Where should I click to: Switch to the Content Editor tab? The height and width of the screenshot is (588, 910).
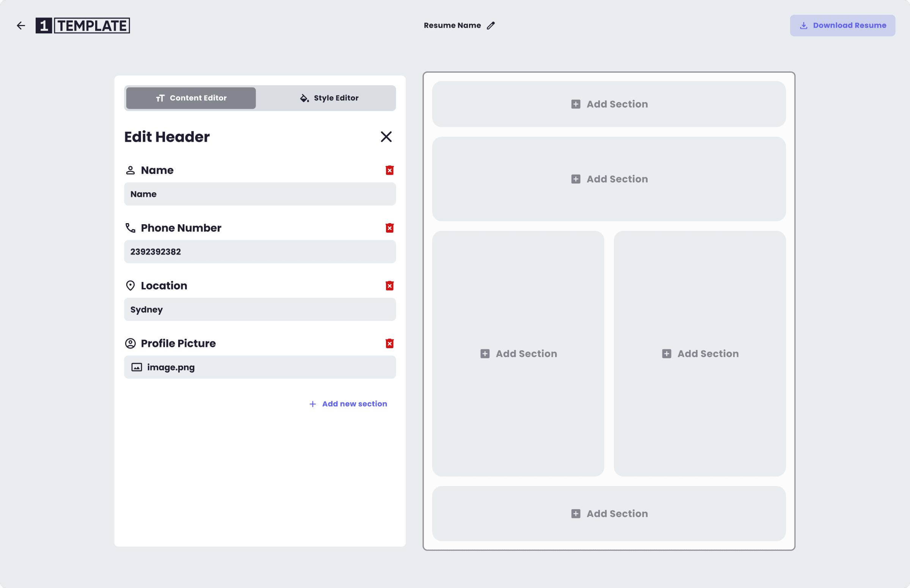pos(191,98)
